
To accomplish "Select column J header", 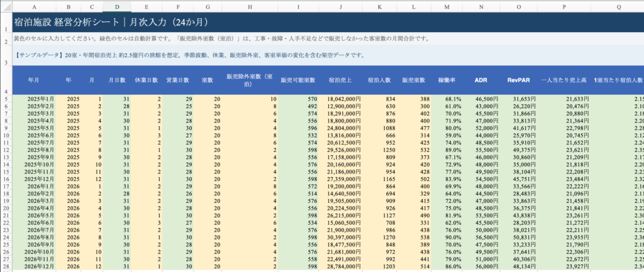I will pyautogui.click(x=340, y=6).
